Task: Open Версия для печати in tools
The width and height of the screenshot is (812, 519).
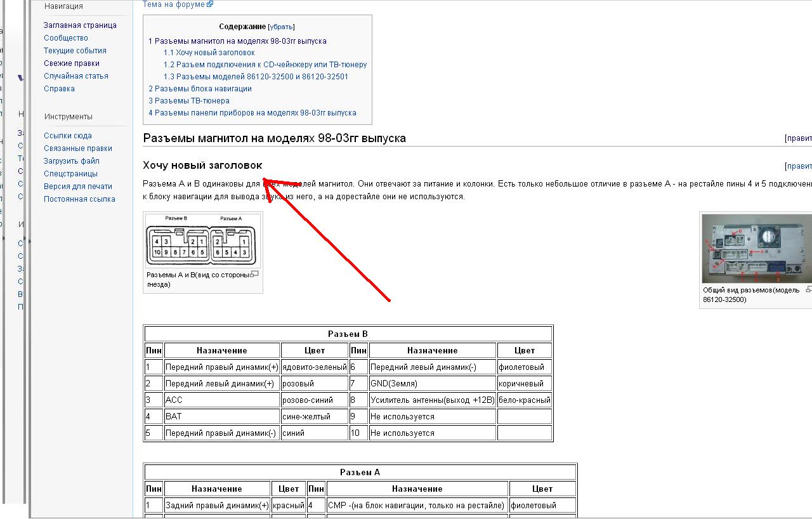Action: 78,187
